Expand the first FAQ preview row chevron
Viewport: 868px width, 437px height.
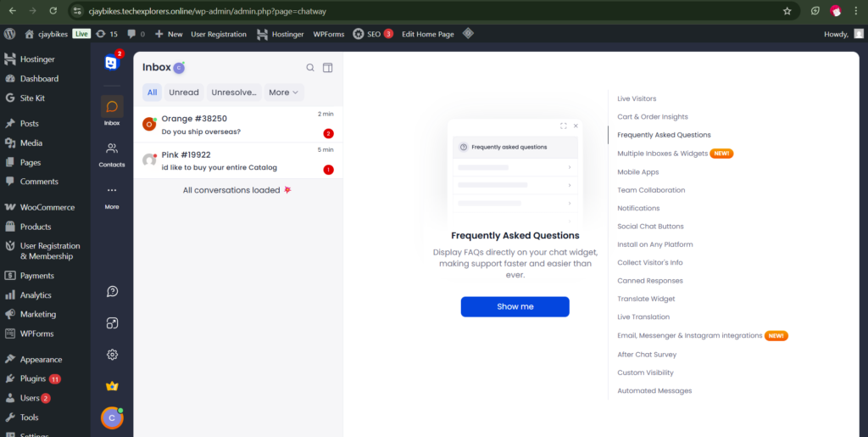click(x=570, y=167)
